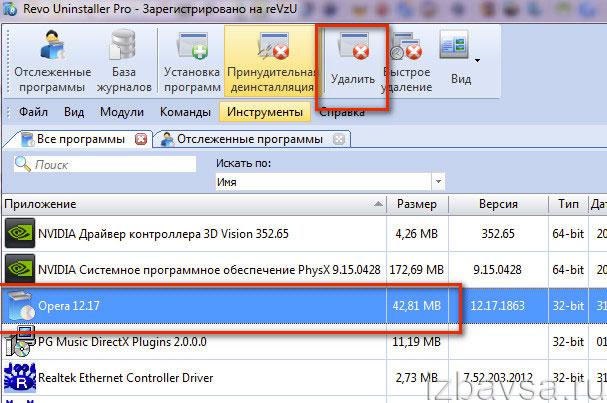The height and width of the screenshot is (403, 607).
Task: Open the Команды menu
Action: [x=185, y=112]
